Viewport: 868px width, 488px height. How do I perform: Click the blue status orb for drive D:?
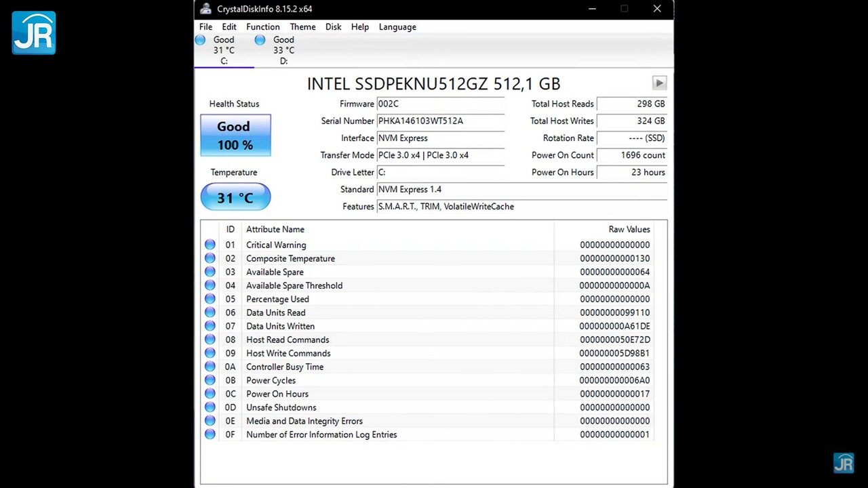[260, 40]
